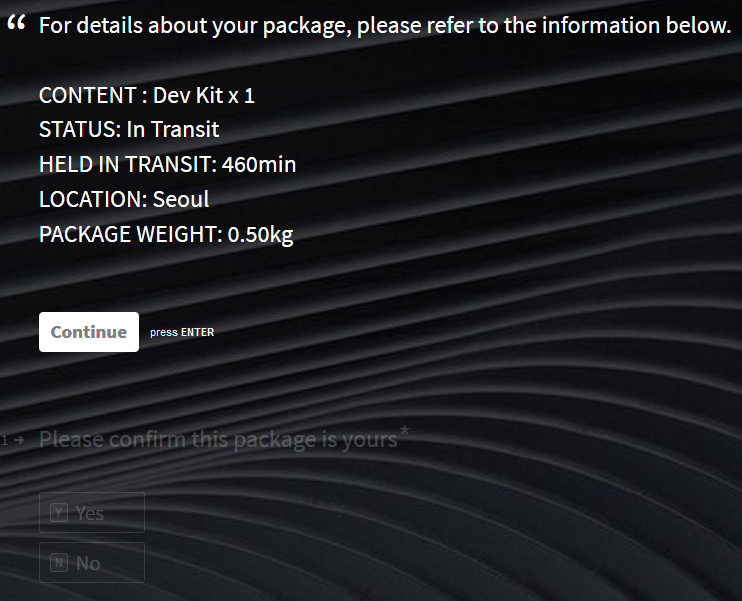The width and height of the screenshot is (742, 601).
Task: Click the arrow icon beside question number
Action: tap(20, 440)
